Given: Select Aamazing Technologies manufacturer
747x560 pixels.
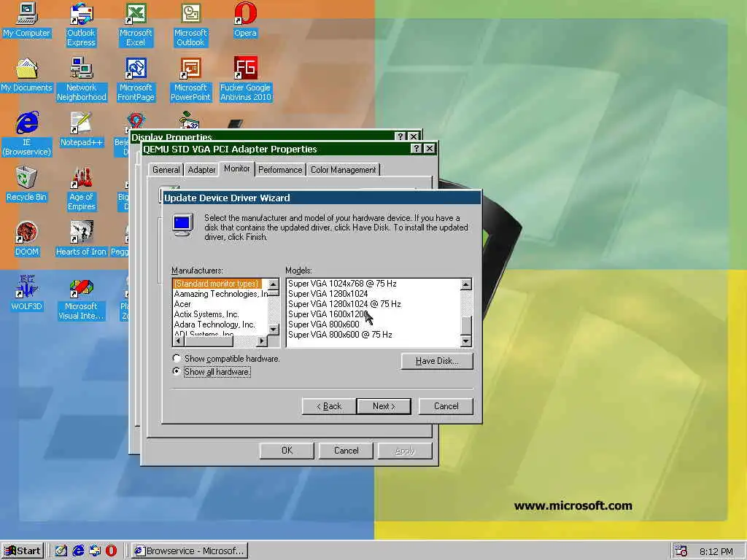Looking at the screenshot, I should 220,294.
